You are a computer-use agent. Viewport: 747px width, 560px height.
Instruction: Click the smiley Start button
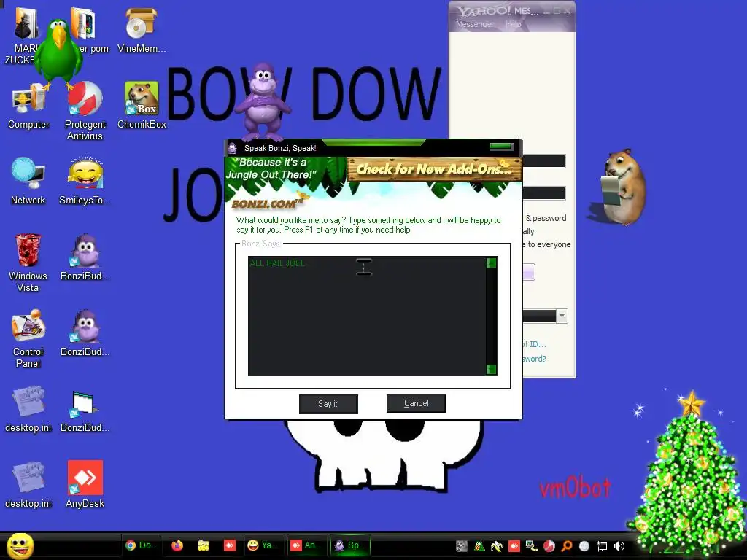coord(20,545)
